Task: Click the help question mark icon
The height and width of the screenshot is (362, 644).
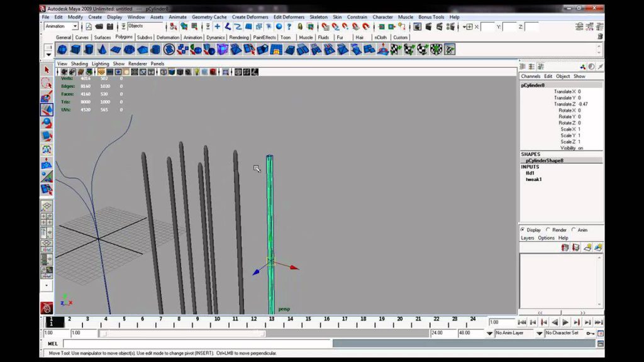Action: pyautogui.click(x=289, y=26)
